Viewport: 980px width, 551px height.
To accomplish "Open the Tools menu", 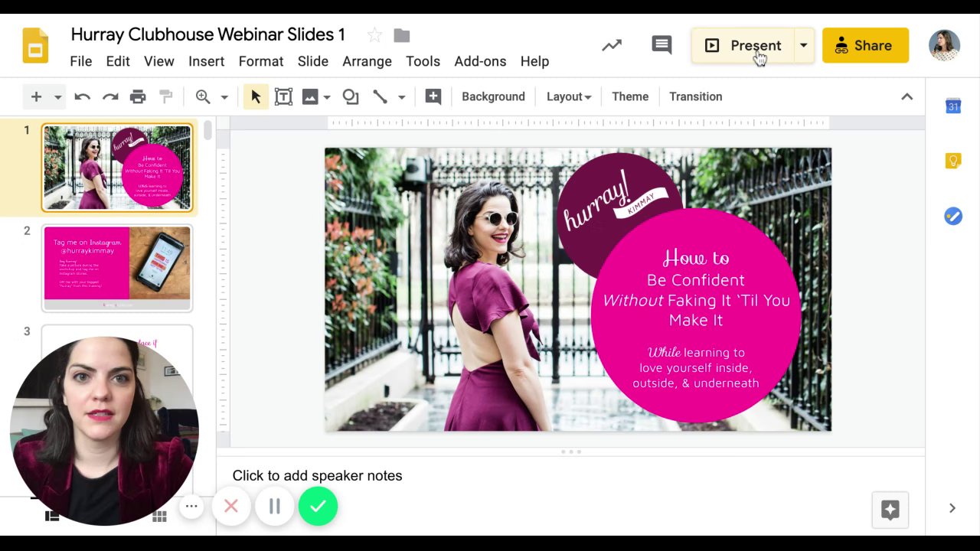I will [423, 61].
